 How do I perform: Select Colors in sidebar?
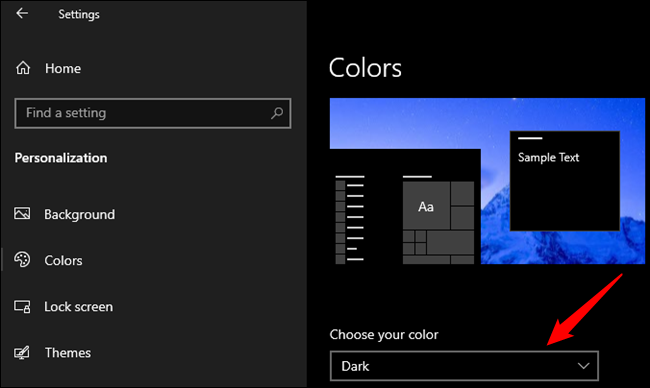(x=63, y=260)
